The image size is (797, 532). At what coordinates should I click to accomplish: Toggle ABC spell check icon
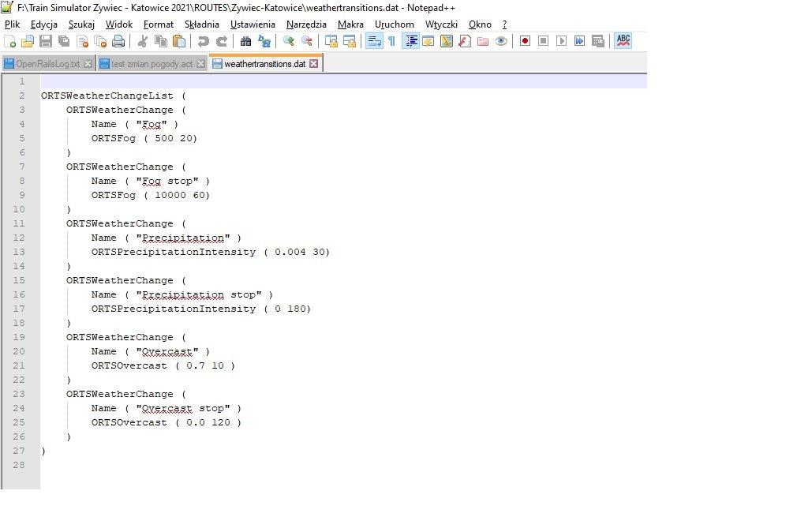623,41
